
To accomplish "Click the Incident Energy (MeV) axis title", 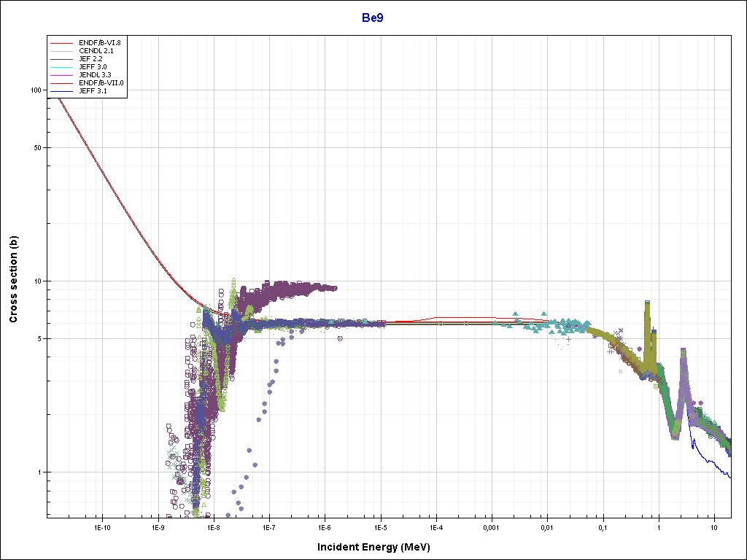I will (379, 547).
